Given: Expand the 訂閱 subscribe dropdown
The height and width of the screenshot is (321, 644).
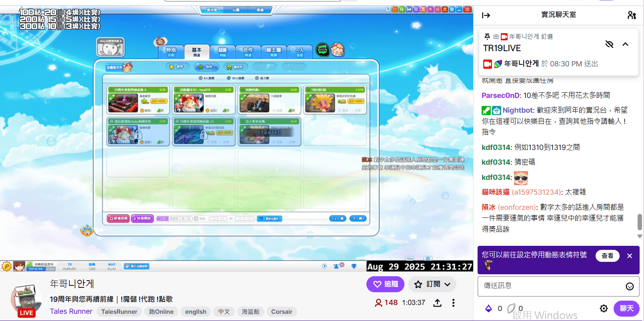Looking at the screenshot, I should pyautogui.click(x=432, y=284).
